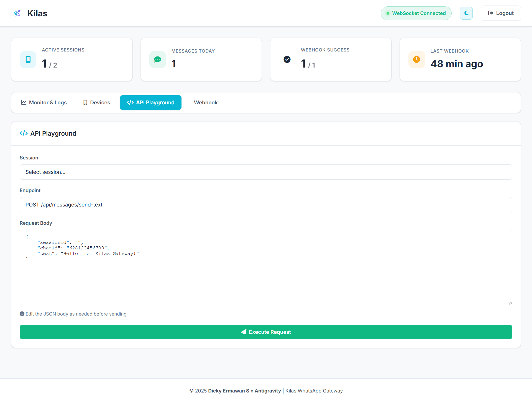Click the Messages Today chat bubble icon
532x403 pixels.
(158, 60)
